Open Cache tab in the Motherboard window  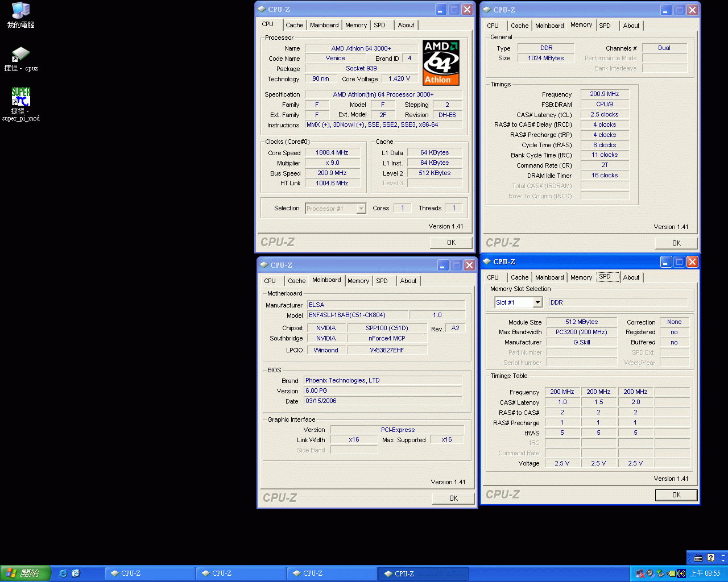pos(297,281)
